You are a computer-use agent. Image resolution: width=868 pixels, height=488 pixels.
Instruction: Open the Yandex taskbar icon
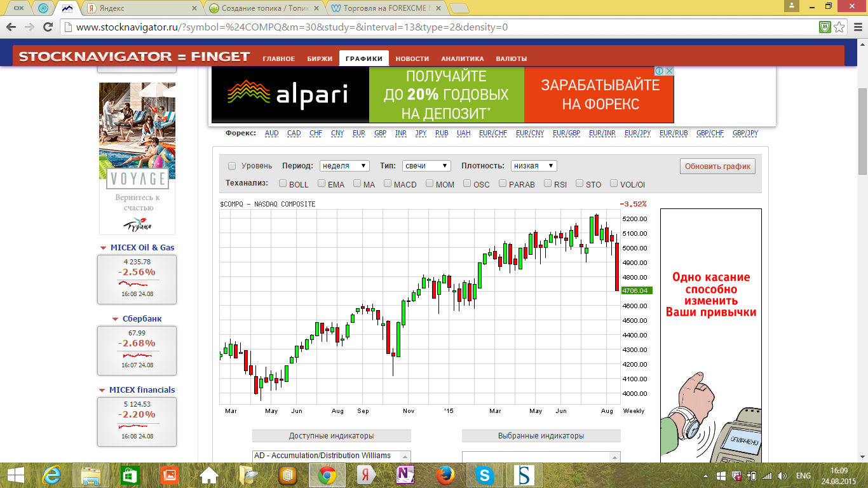point(367,475)
